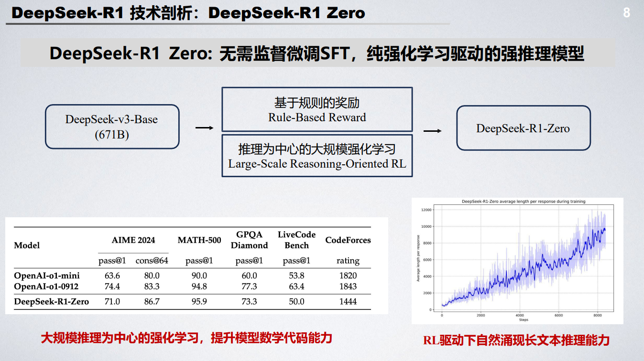Click the value 77.3 in the table
Screen dimensions: 644x361
click(x=249, y=287)
